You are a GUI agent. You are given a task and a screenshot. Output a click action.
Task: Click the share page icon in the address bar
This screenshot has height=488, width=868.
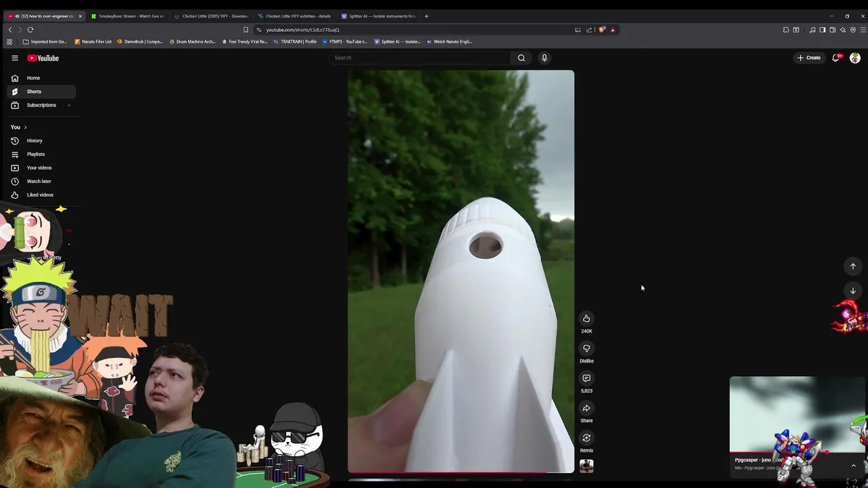pyautogui.click(x=589, y=30)
